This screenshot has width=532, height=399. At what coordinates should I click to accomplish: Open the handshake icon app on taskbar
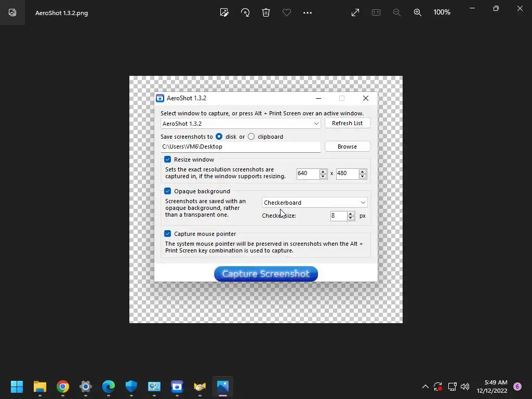tap(200, 387)
